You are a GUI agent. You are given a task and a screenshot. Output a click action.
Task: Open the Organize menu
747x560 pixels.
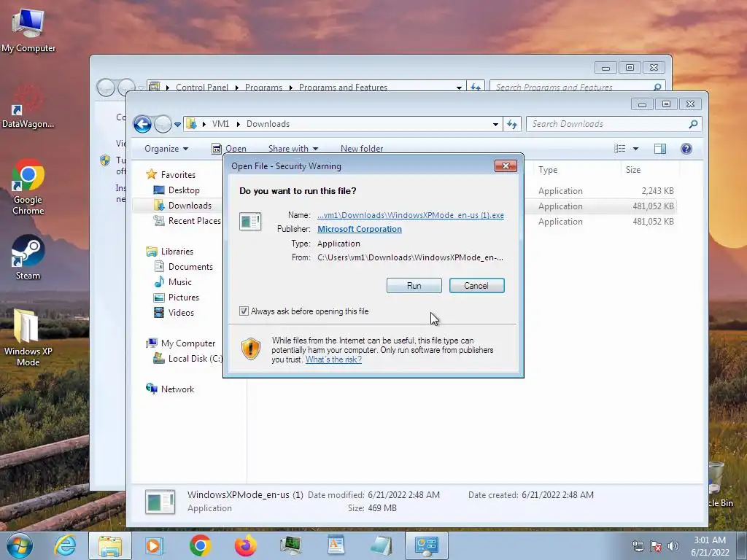coord(166,149)
